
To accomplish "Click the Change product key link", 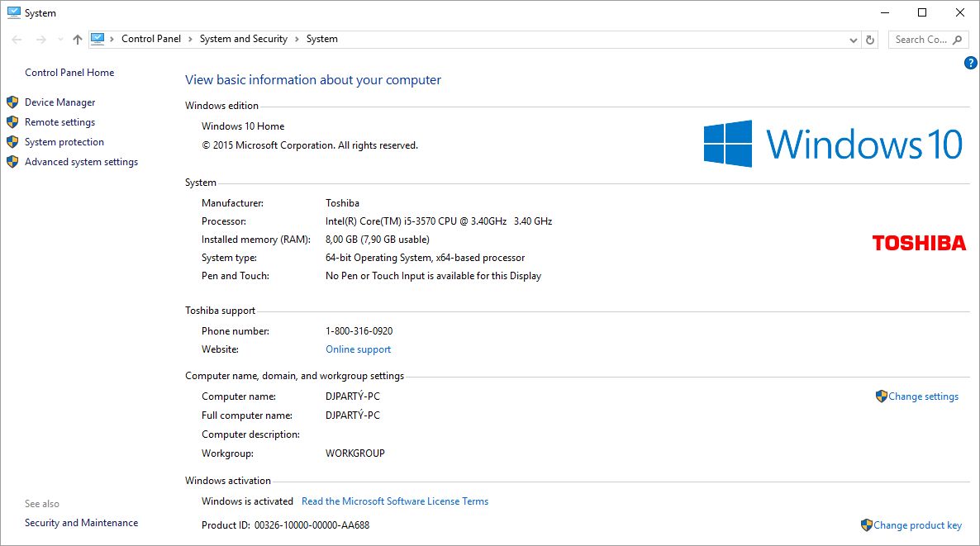I will point(917,525).
